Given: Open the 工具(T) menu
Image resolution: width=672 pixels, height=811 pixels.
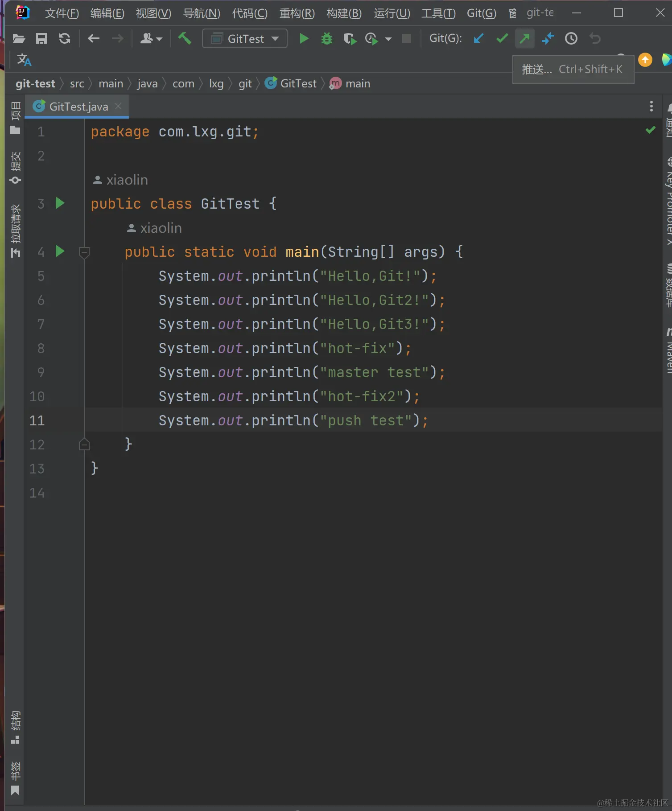Looking at the screenshot, I should [x=438, y=13].
